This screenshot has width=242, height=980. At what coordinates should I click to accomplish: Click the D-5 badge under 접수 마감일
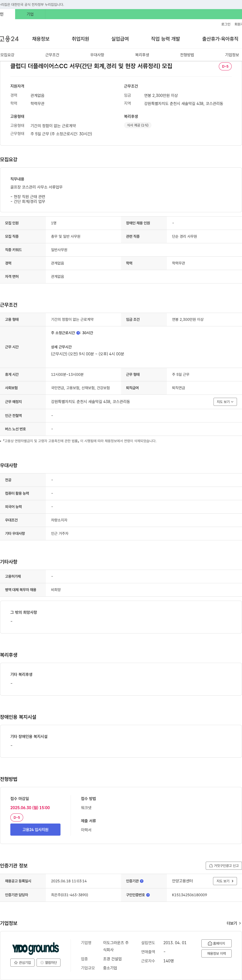point(17,817)
